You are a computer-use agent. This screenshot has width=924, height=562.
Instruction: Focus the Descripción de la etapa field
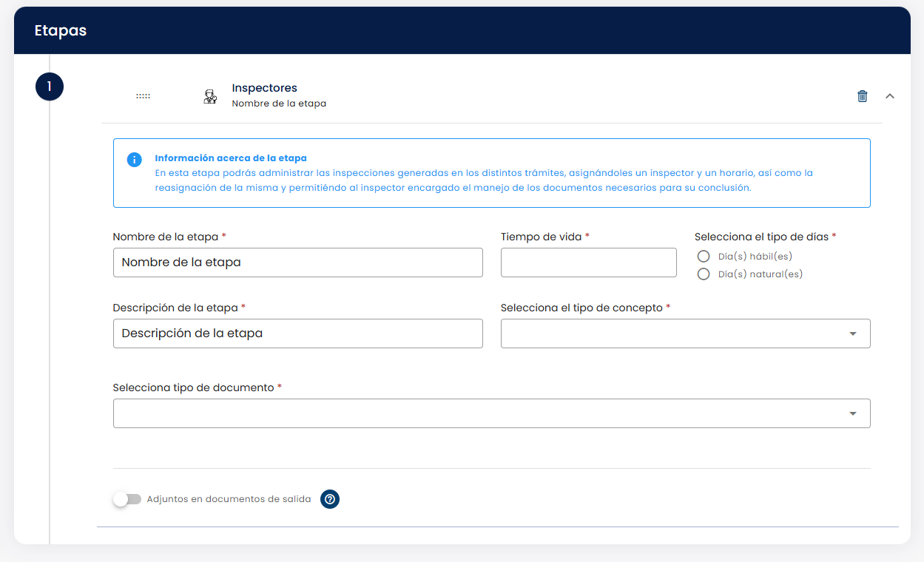pyautogui.click(x=297, y=334)
